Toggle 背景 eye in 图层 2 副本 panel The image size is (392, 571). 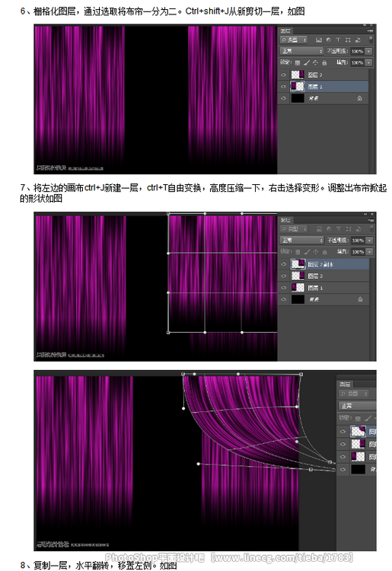point(284,299)
